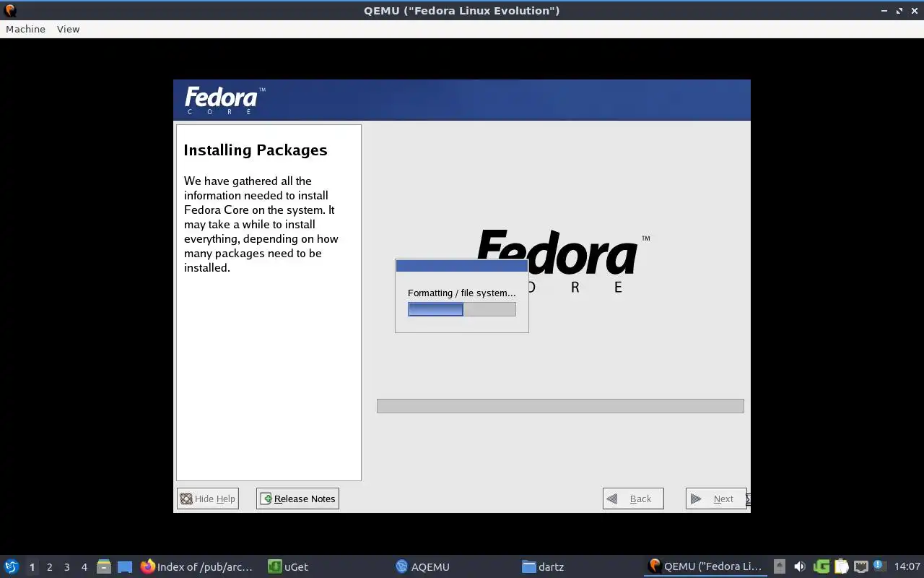Click the Back button in installer
This screenshot has height=578, width=924.
point(633,499)
